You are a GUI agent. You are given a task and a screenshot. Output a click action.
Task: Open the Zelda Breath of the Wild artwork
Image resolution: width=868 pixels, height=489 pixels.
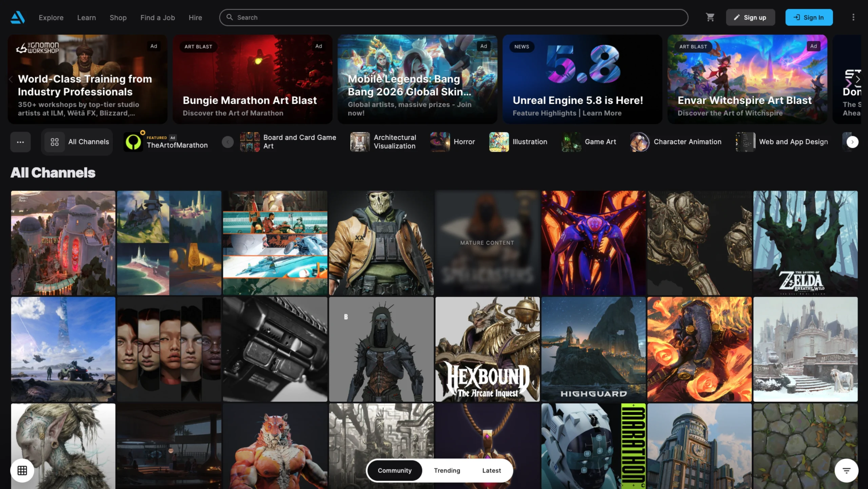point(805,243)
